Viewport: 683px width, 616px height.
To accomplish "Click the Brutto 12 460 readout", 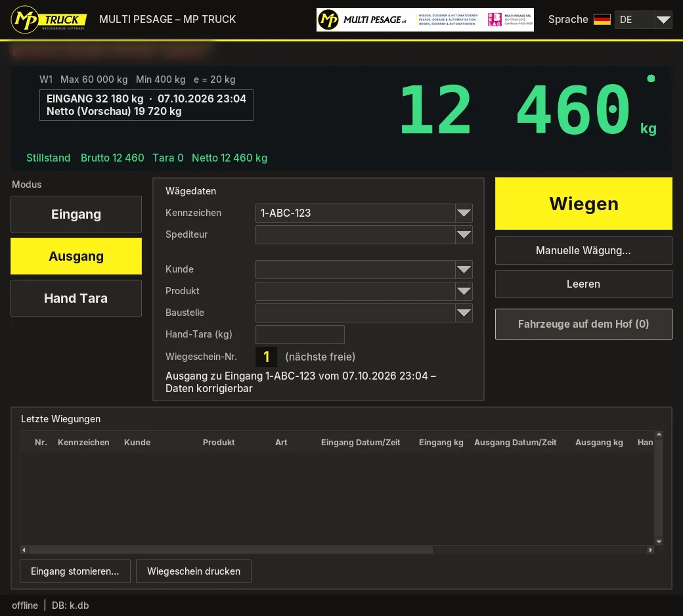I will tap(112, 158).
